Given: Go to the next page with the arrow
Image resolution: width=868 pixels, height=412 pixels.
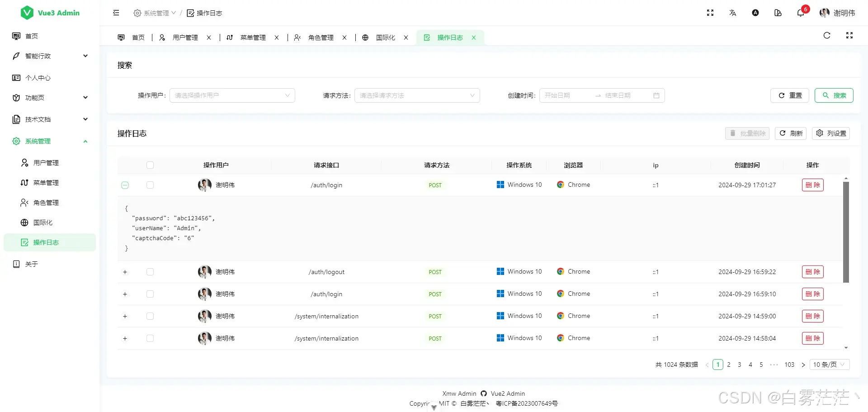Looking at the screenshot, I should (803, 365).
